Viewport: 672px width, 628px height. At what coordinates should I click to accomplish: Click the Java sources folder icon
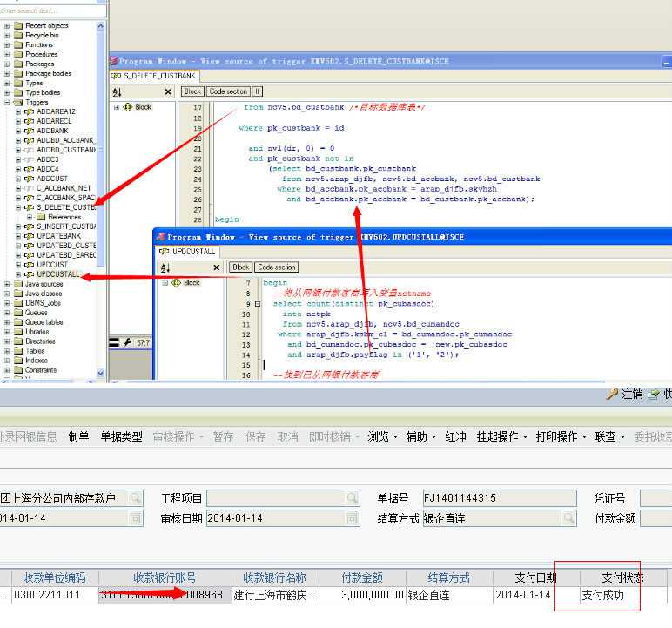tap(18, 284)
